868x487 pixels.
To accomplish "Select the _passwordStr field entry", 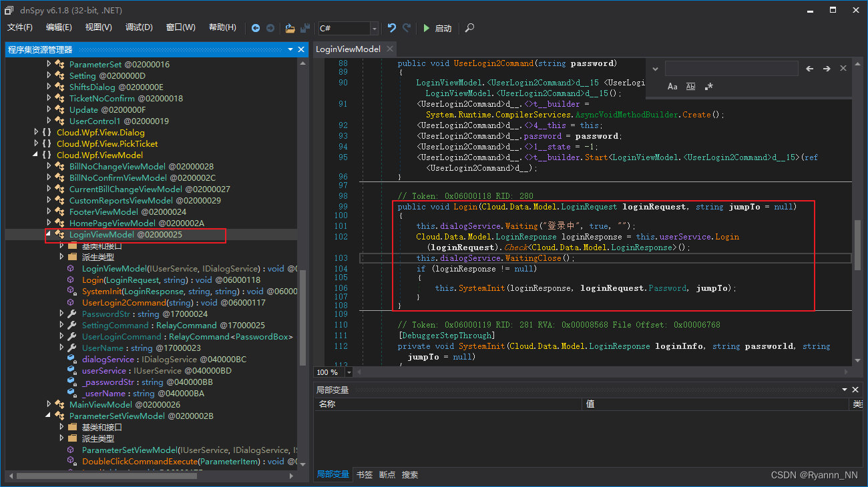I will tap(148, 382).
